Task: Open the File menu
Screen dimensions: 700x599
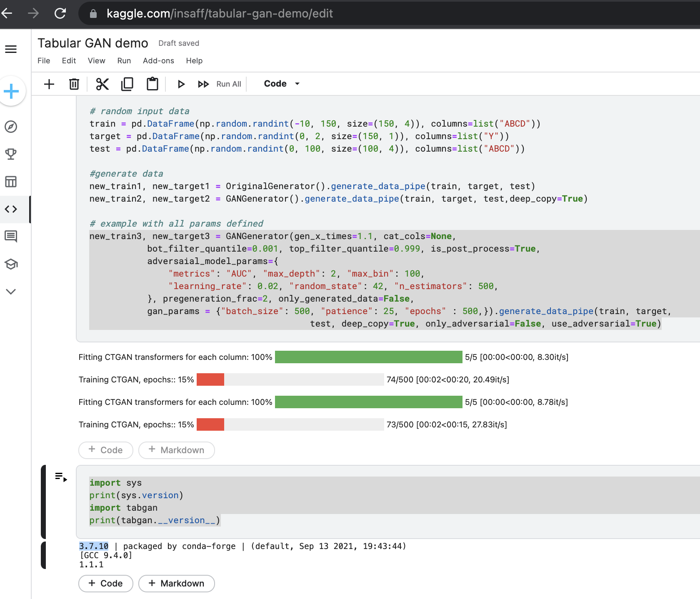Action: click(43, 61)
